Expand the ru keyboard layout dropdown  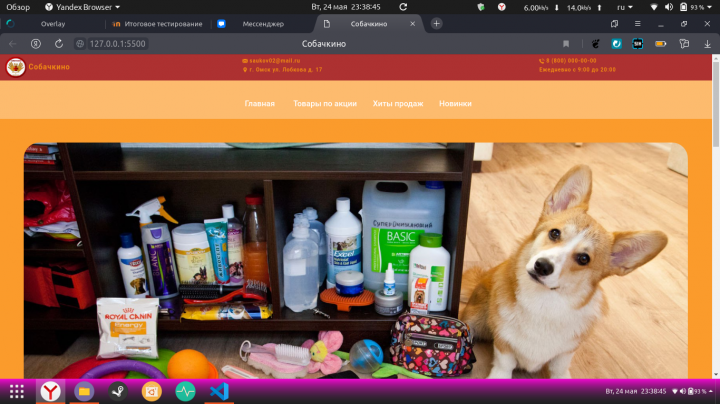coord(624,7)
